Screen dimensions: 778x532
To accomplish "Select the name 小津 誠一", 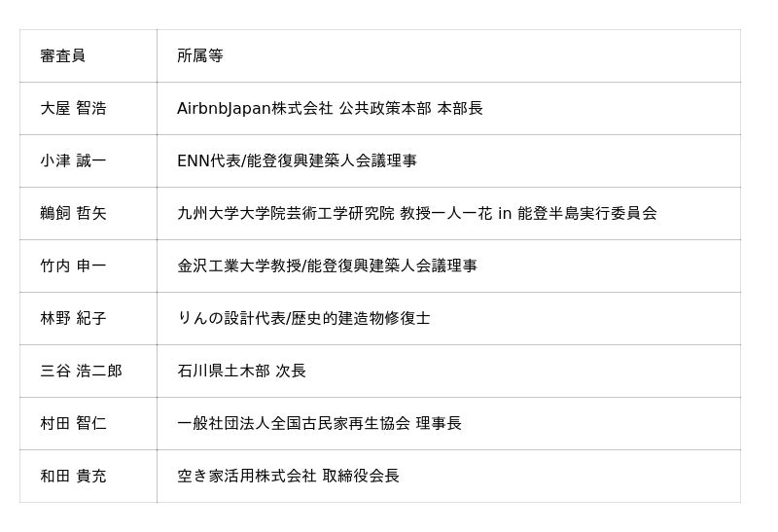I will coord(73,161).
